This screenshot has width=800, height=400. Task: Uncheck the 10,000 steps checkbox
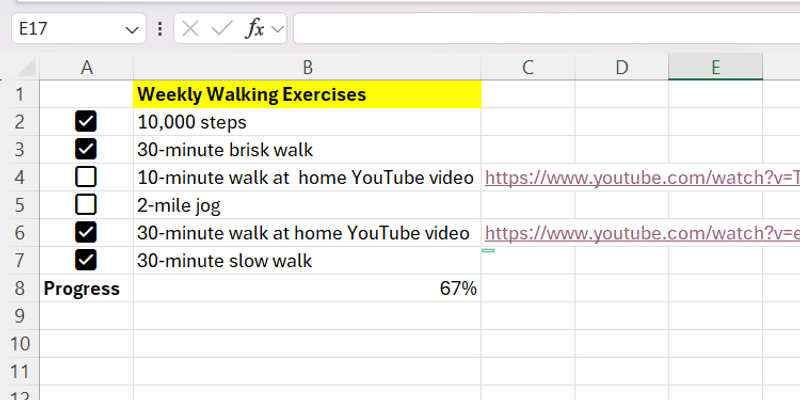coord(86,122)
